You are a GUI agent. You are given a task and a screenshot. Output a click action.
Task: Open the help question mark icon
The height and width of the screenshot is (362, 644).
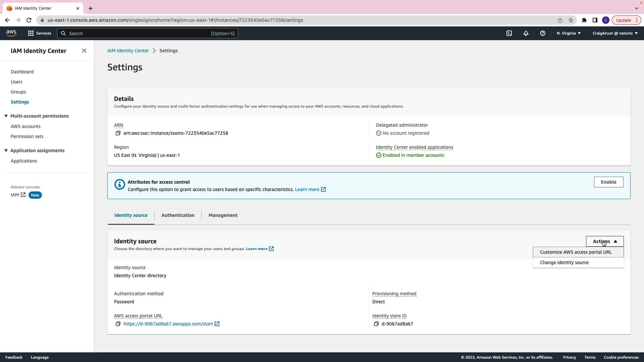click(542, 33)
